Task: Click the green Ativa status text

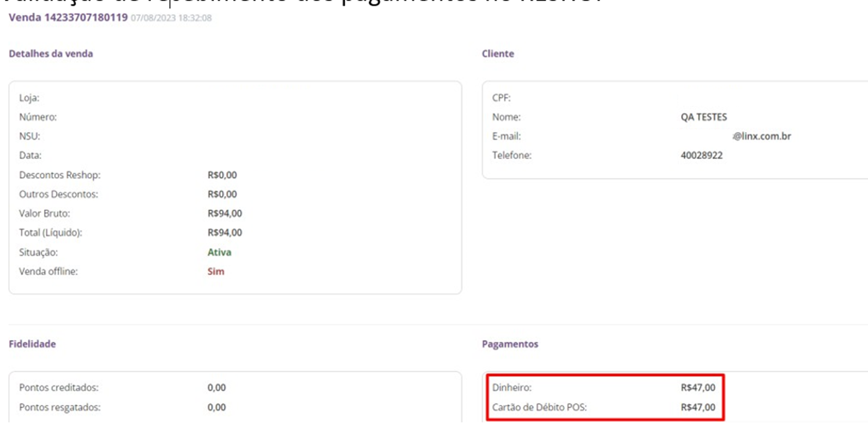Action: tap(219, 252)
